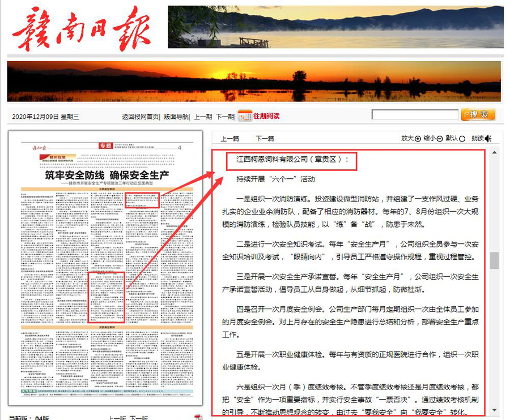Click the PDF icon below the page thumbnail
The image size is (510, 420).
tap(198, 417)
